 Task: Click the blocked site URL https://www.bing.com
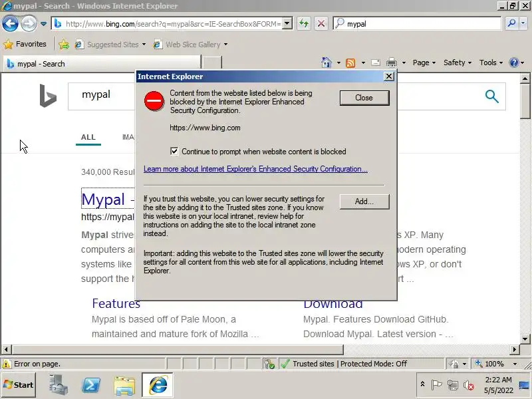point(205,128)
